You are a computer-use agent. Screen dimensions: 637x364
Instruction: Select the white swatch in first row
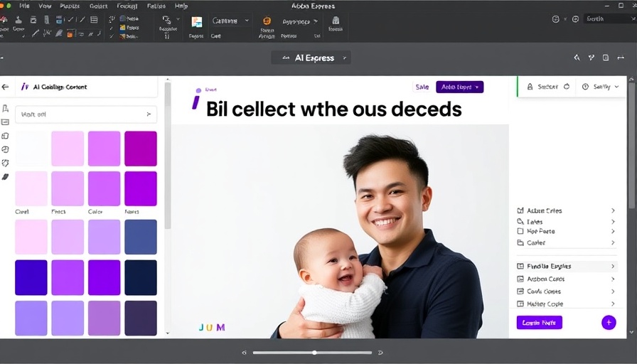(x=31, y=149)
